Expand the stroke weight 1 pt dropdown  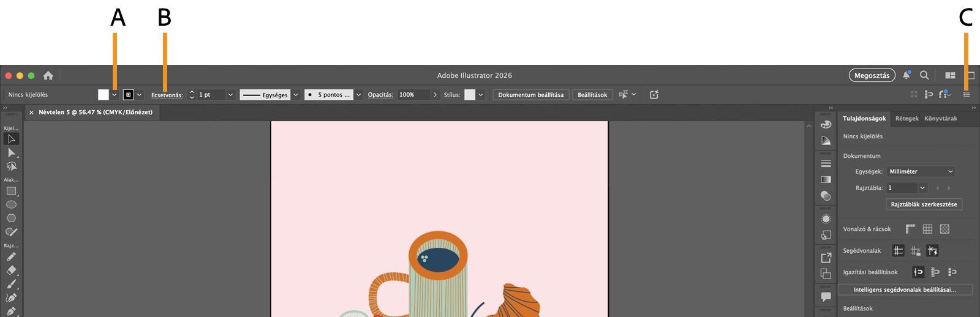230,94
